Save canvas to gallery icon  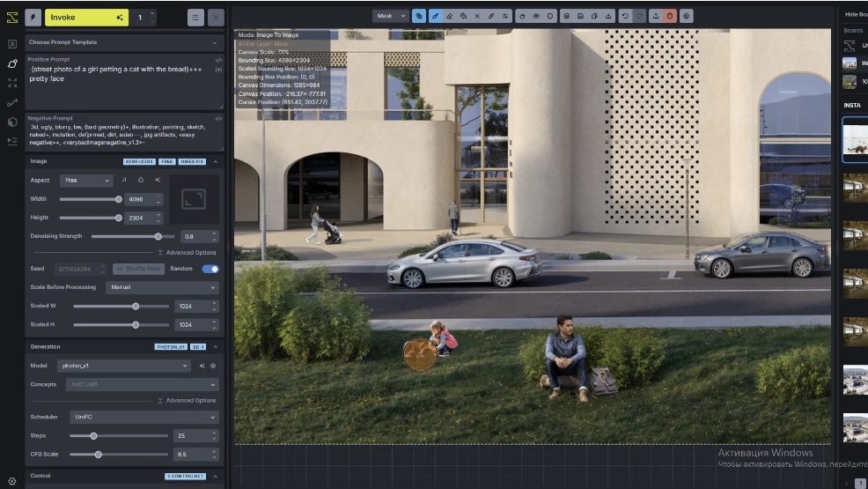click(580, 16)
